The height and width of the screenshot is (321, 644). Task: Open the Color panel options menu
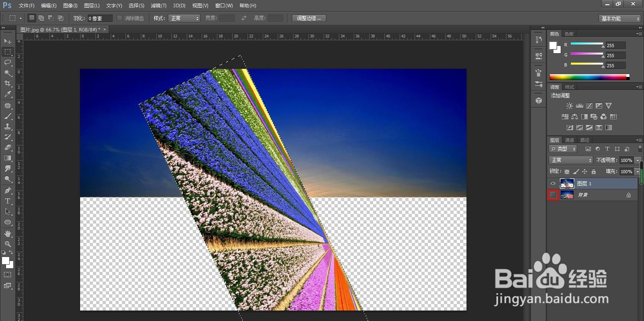click(639, 34)
